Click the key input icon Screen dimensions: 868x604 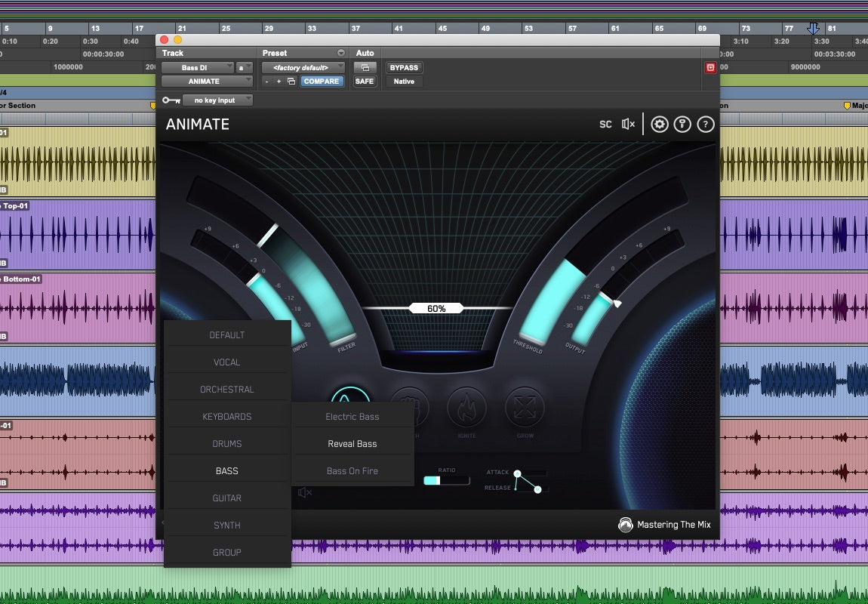171,100
